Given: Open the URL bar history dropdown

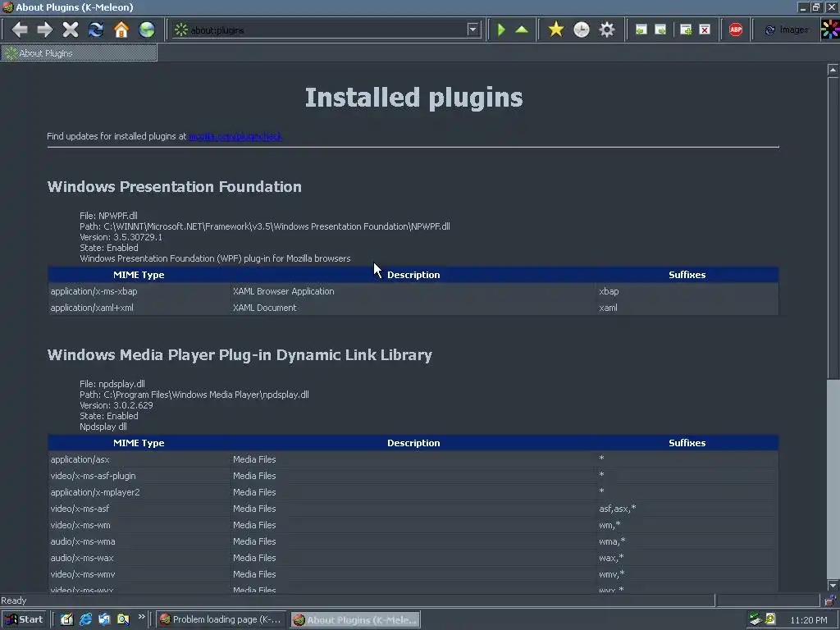Looking at the screenshot, I should [x=472, y=30].
